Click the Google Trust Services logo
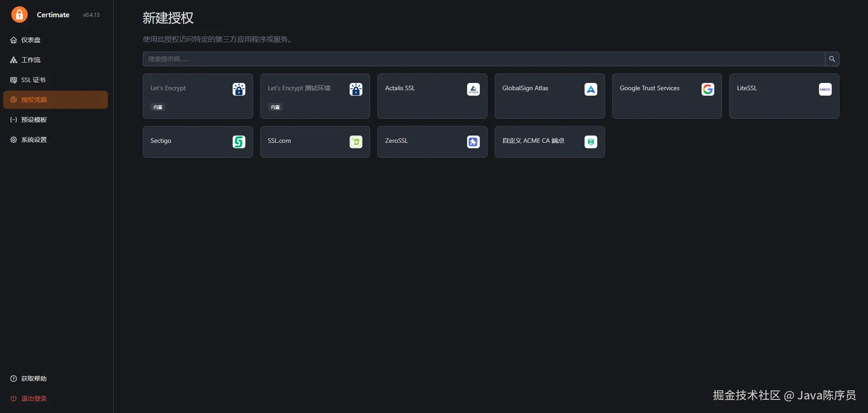The width and height of the screenshot is (868, 413). coord(708,89)
